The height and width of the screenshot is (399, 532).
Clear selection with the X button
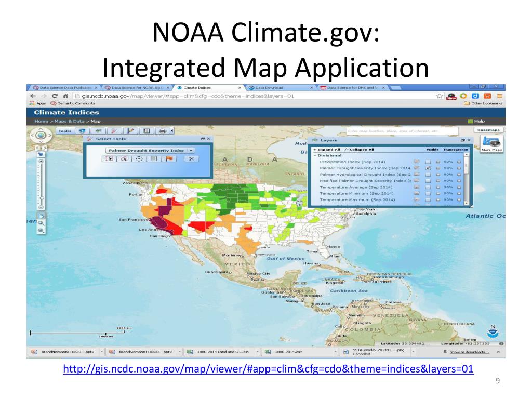click(x=191, y=159)
